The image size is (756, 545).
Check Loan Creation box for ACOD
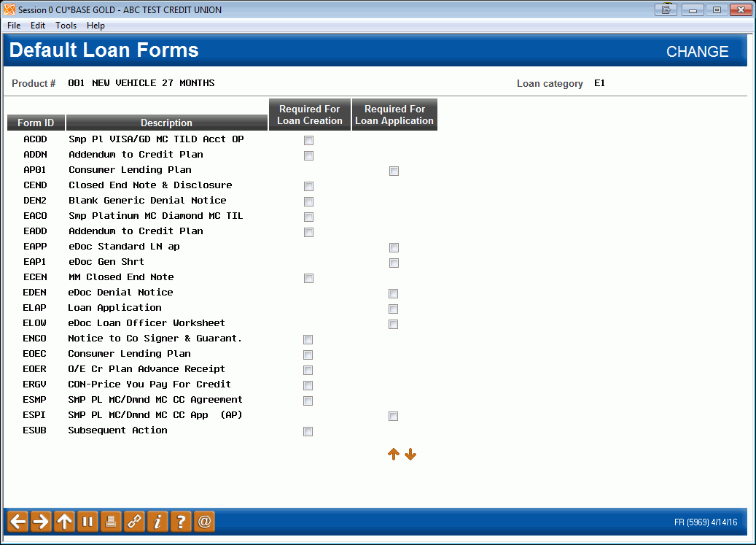308,140
